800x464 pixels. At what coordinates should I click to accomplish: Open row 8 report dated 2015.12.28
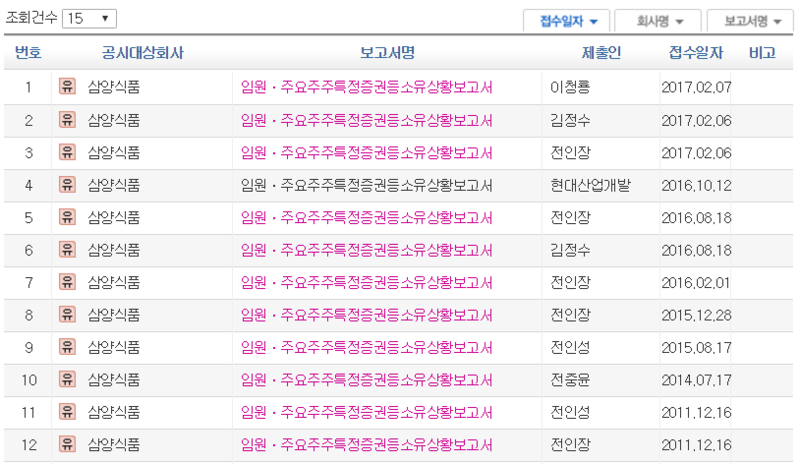click(366, 315)
